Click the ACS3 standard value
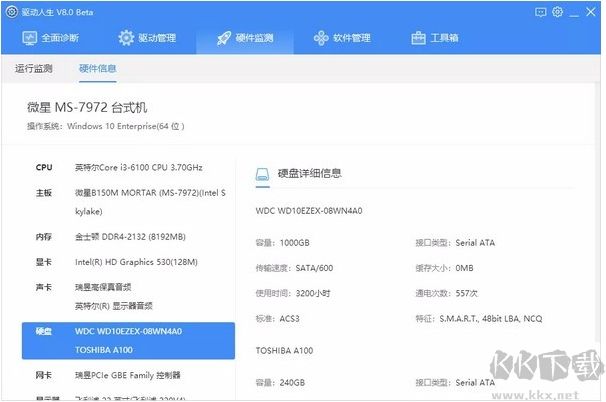The height and width of the screenshot is (402, 606). pos(289,319)
